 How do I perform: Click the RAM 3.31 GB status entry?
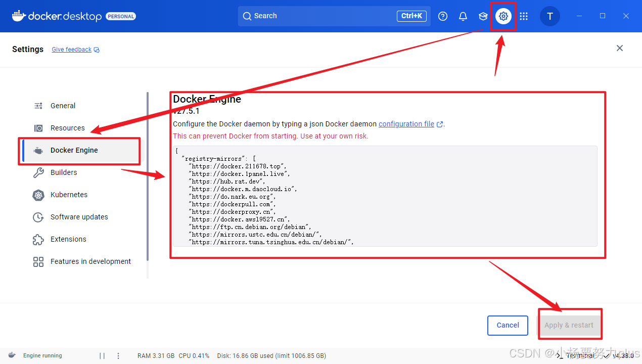click(156, 356)
